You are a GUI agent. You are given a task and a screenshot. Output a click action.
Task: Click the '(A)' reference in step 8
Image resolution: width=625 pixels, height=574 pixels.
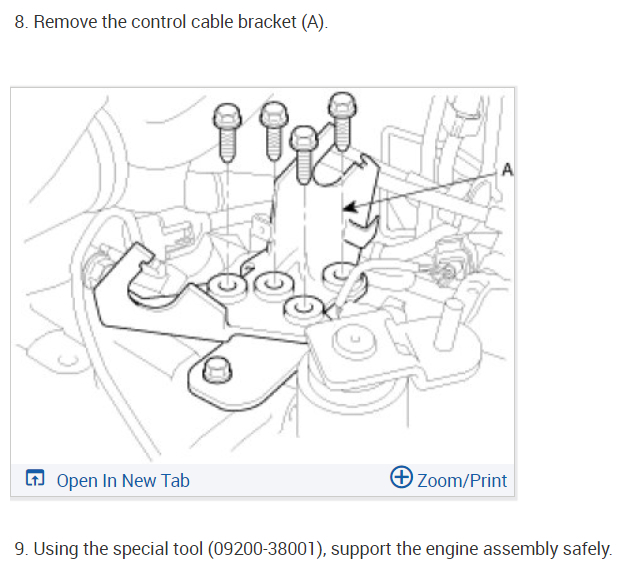pos(312,22)
